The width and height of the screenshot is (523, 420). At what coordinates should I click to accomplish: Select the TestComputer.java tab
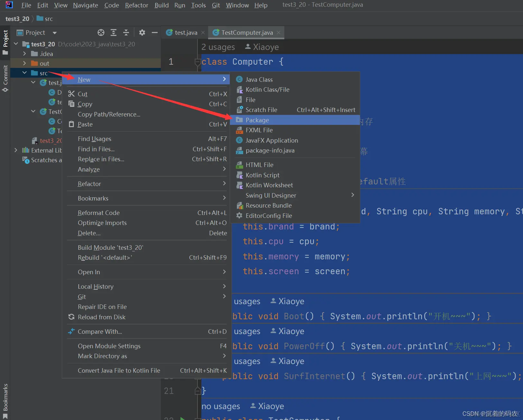[x=247, y=33]
